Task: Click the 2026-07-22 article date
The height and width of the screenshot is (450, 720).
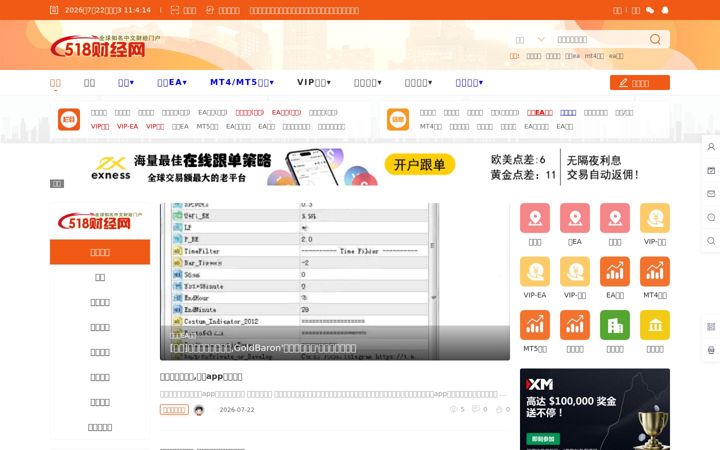Action: pyautogui.click(x=236, y=410)
